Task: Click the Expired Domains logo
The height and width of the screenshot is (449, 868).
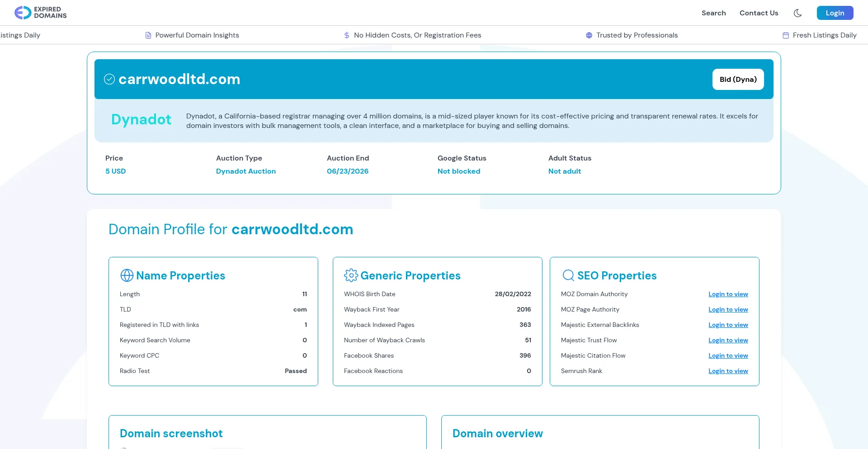Action: pos(41,13)
